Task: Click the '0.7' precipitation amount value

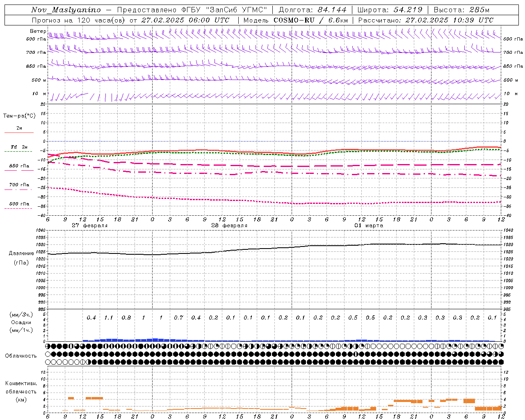Action: [178, 317]
